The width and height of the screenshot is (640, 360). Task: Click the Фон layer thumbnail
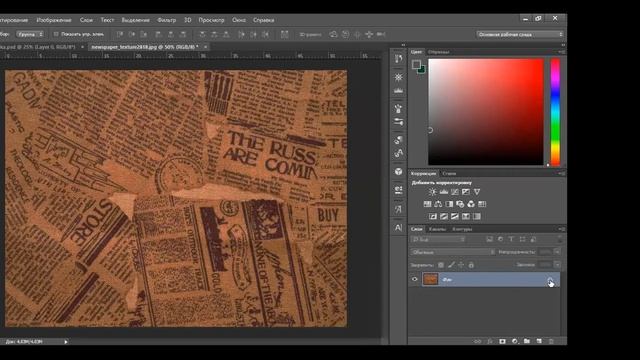(430, 280)
